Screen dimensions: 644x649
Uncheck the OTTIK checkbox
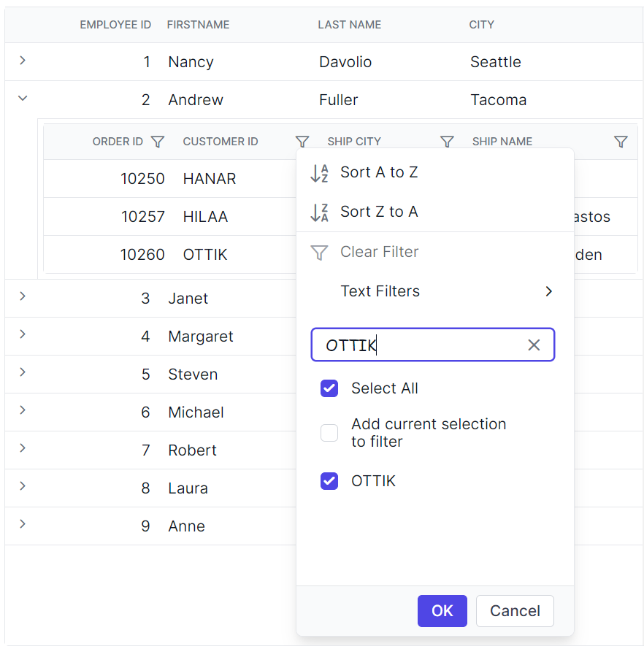point(329,481)
